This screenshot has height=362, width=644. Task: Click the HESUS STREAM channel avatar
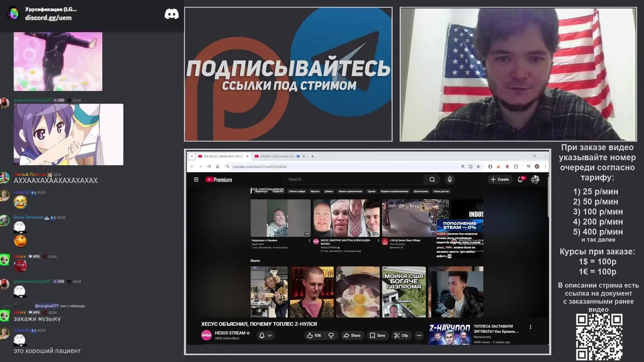(x=206, y=335)
